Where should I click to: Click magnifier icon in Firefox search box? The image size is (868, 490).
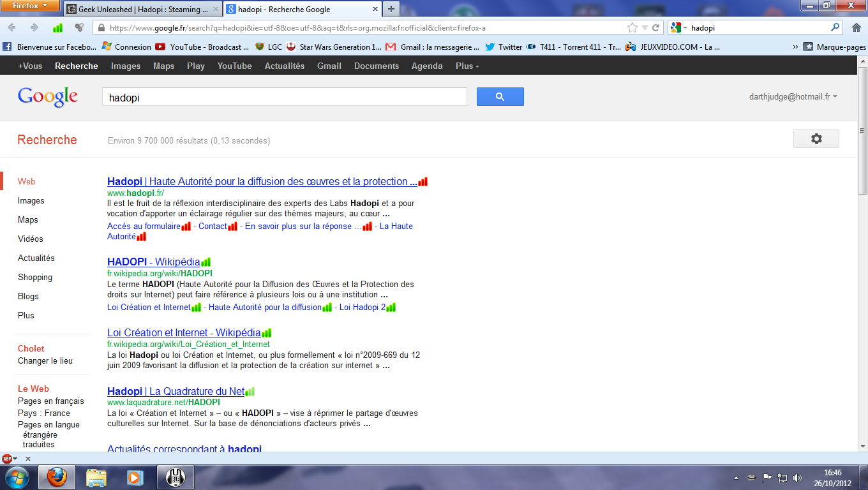coord(835,28)
